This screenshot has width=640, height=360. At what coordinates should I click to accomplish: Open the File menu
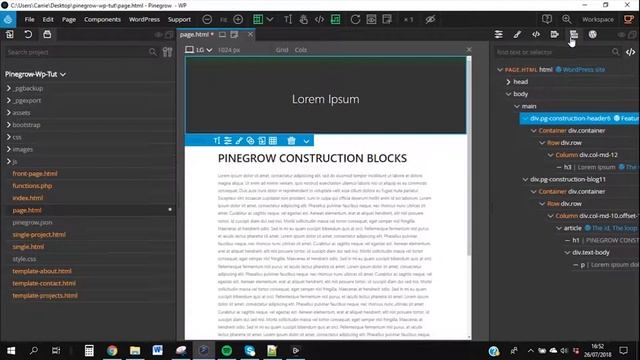click(x=29, y=19)
